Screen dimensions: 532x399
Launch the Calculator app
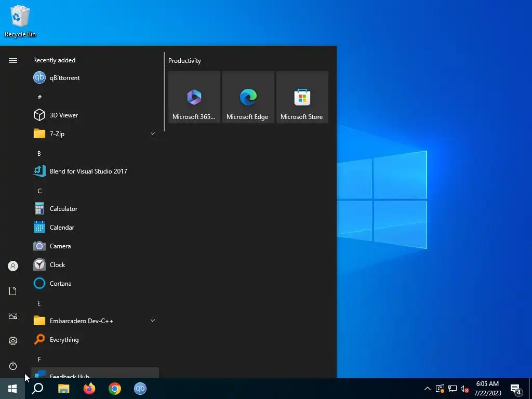pos(95,209)
